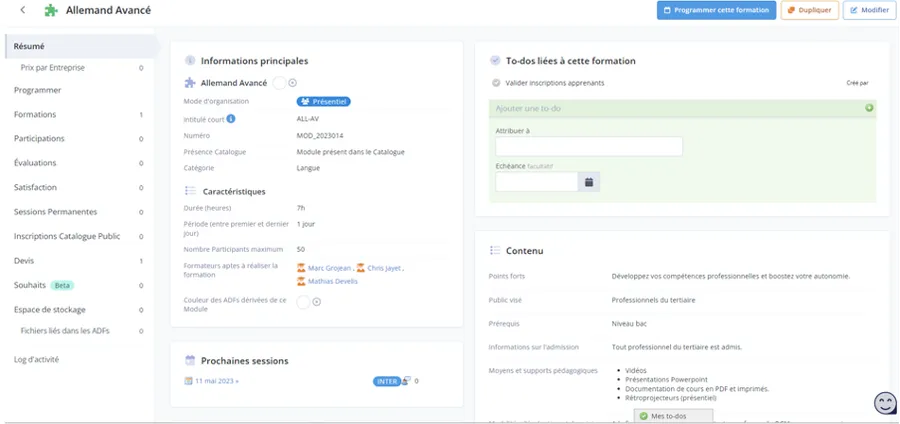Open trainer Marc Grojean link
This screenshot has height=424, width=900.
pos(329,268)
